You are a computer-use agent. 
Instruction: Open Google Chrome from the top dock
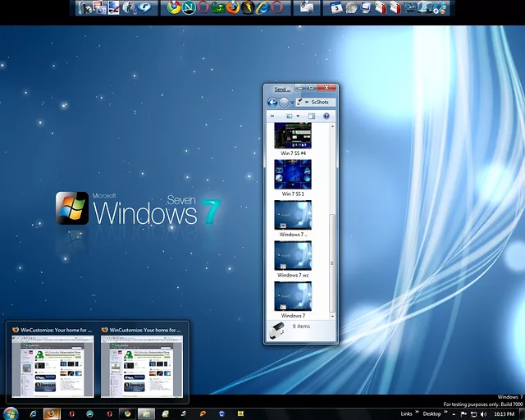[x=173, y=8]
